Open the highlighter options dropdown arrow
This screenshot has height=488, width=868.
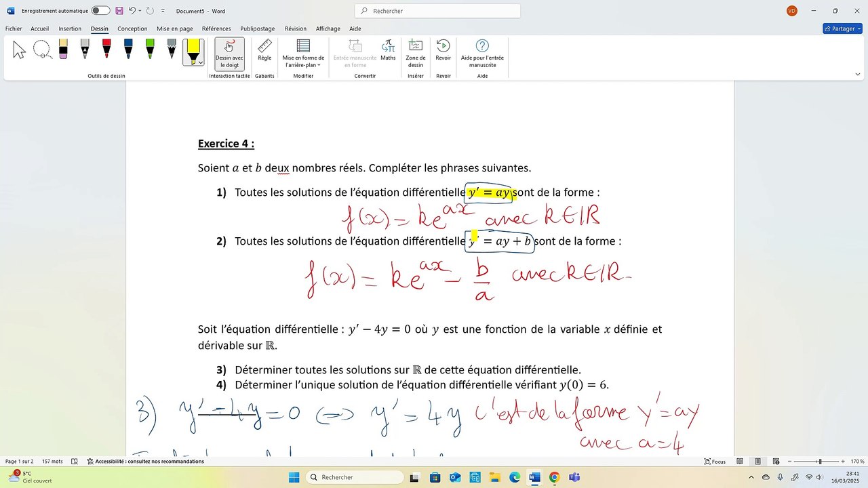(201, 62)
